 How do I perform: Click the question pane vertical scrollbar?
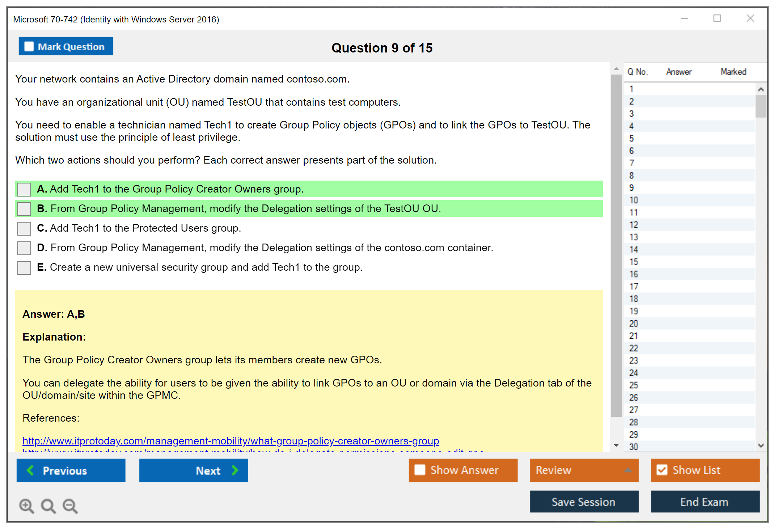tap(616, 246)
